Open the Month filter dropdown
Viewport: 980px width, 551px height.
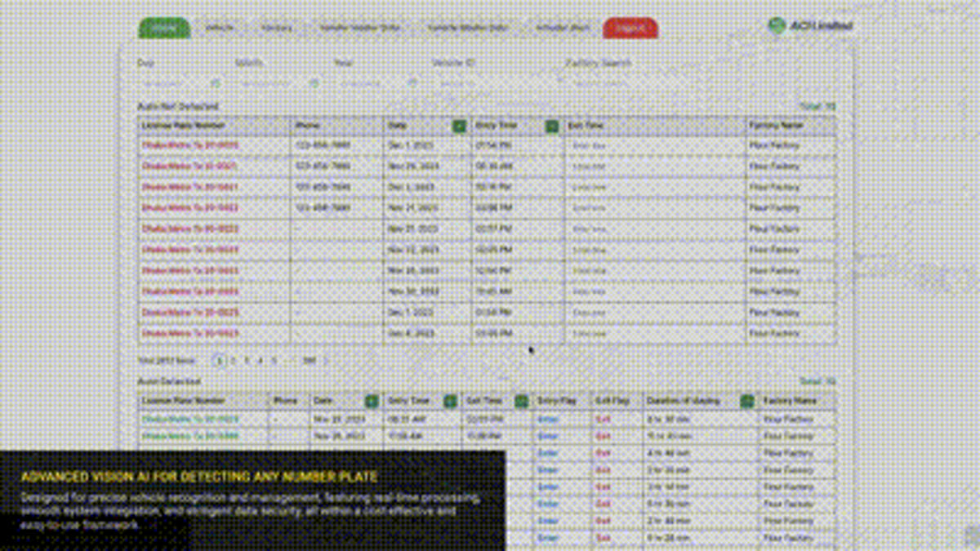tap(278, 83)
